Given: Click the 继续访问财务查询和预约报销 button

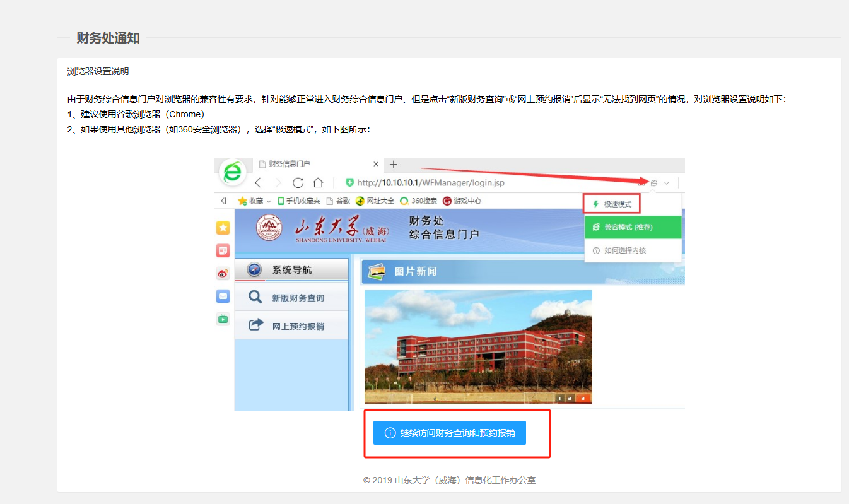Looking at the screenshot, I should (x=449, y=433).
